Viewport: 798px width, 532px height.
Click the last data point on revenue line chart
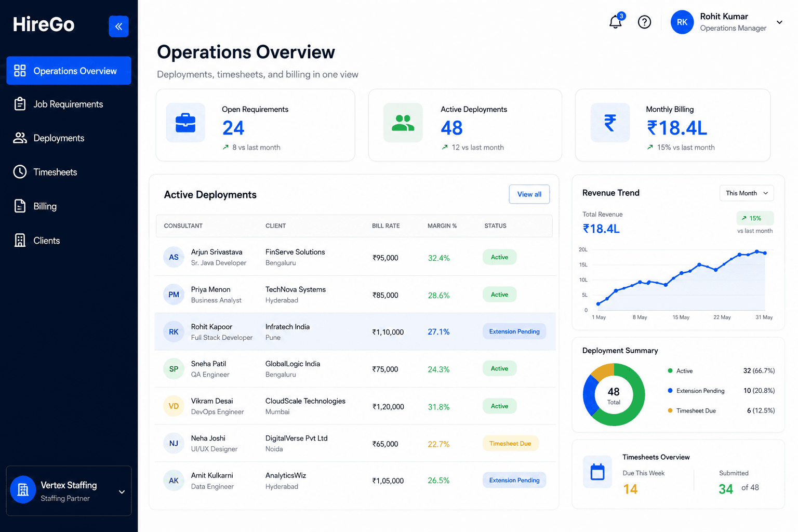pyautogui.click(x=765, y=253)
